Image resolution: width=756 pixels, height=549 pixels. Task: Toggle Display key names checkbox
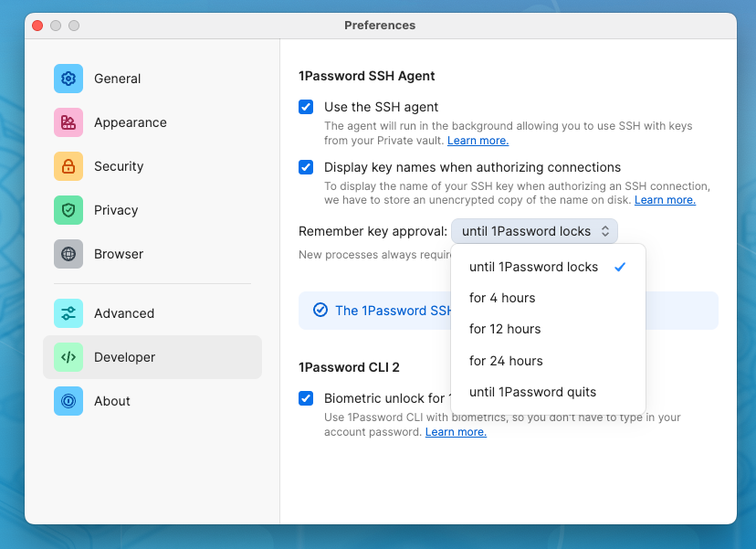[306, 167]
